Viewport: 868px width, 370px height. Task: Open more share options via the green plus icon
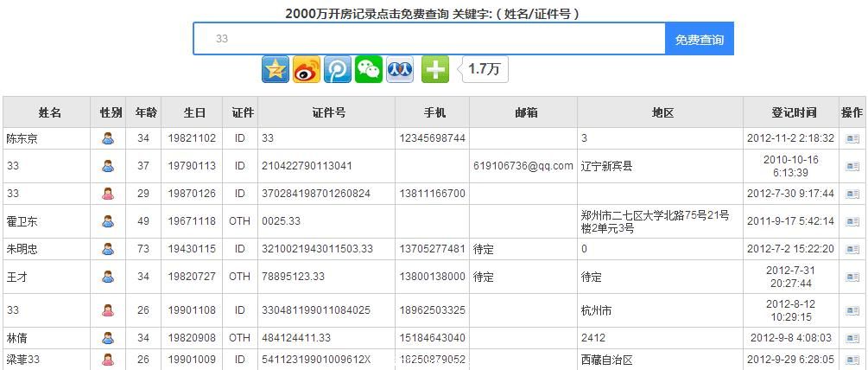435,69
